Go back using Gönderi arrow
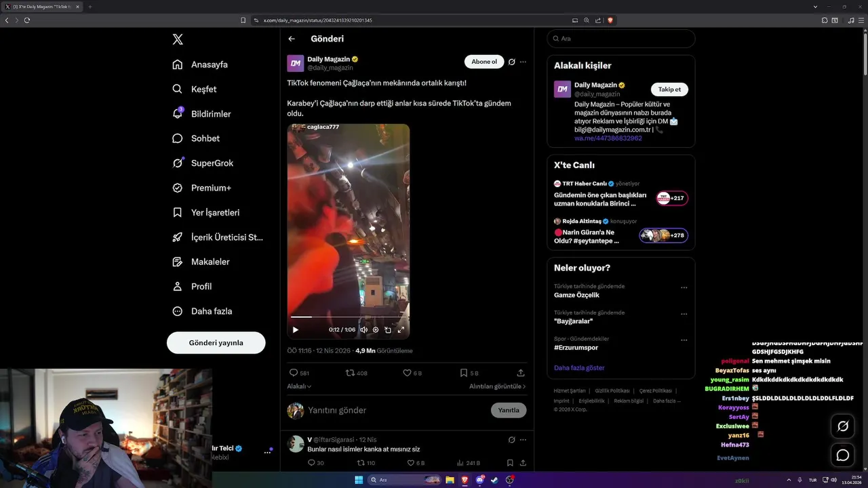This screenshot has height=488, width=868. [292, 39]
